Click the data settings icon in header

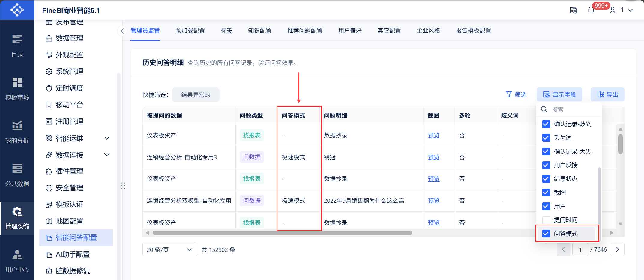573,10
